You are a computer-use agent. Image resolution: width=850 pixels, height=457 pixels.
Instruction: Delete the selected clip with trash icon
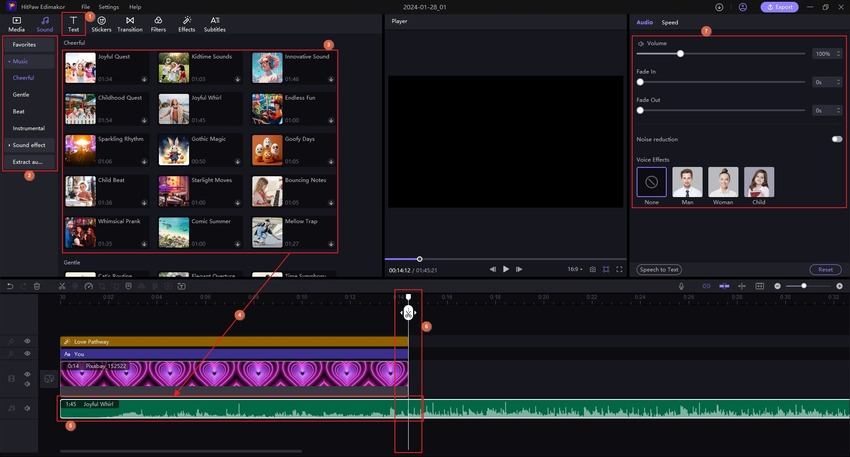pos(37,286)
